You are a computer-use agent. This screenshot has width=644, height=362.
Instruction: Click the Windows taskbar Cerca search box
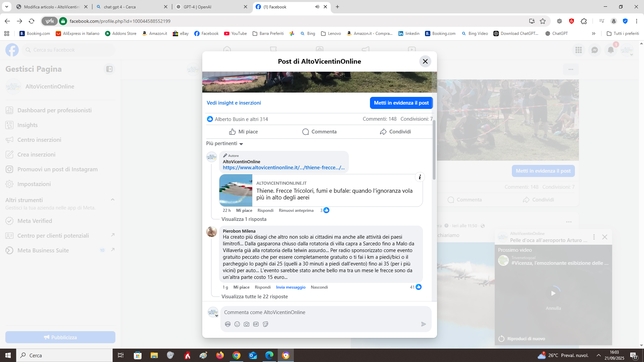pyautogui.click(x=64, y=355)
